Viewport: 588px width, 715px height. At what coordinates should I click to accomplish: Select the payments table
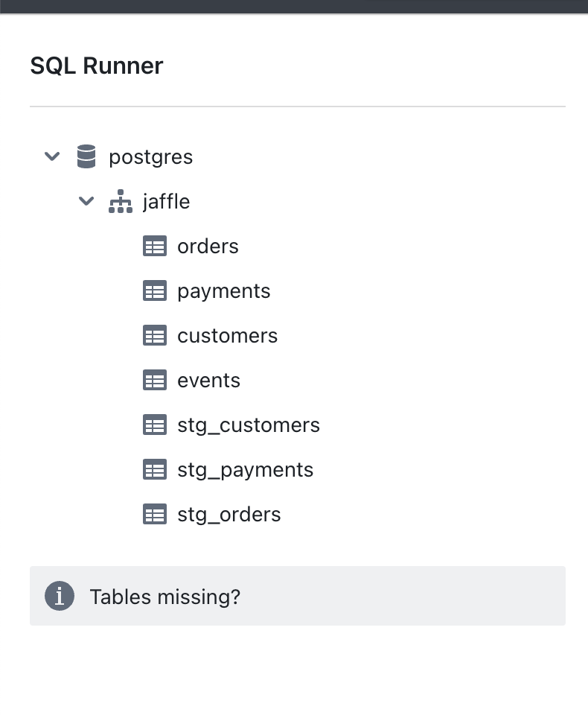pos(223,290)
